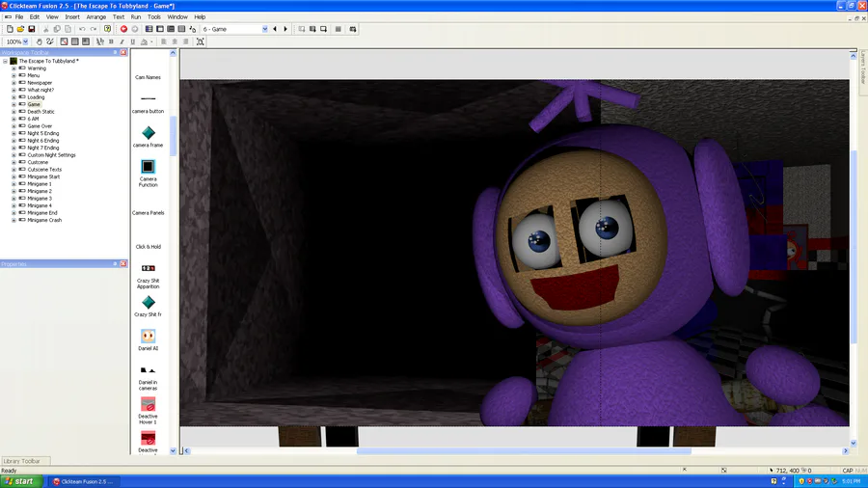
Task: Toggle italic text formatting
Action: (122, 41)
